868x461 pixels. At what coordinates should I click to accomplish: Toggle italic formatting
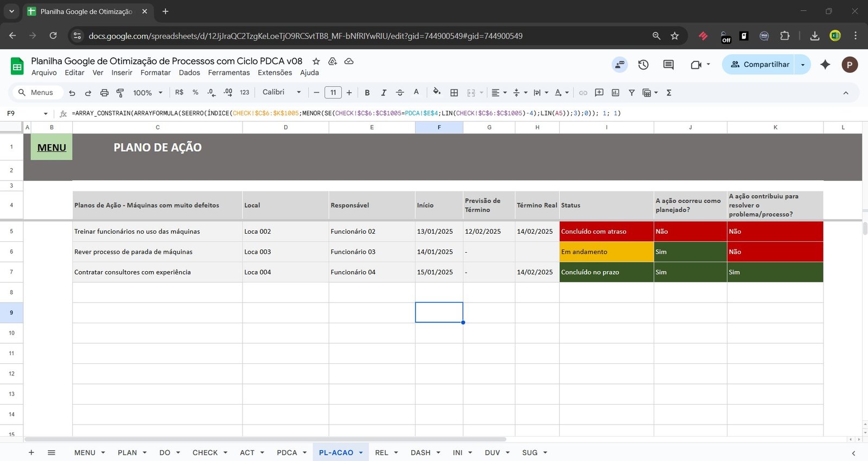[x=384, y=93]
